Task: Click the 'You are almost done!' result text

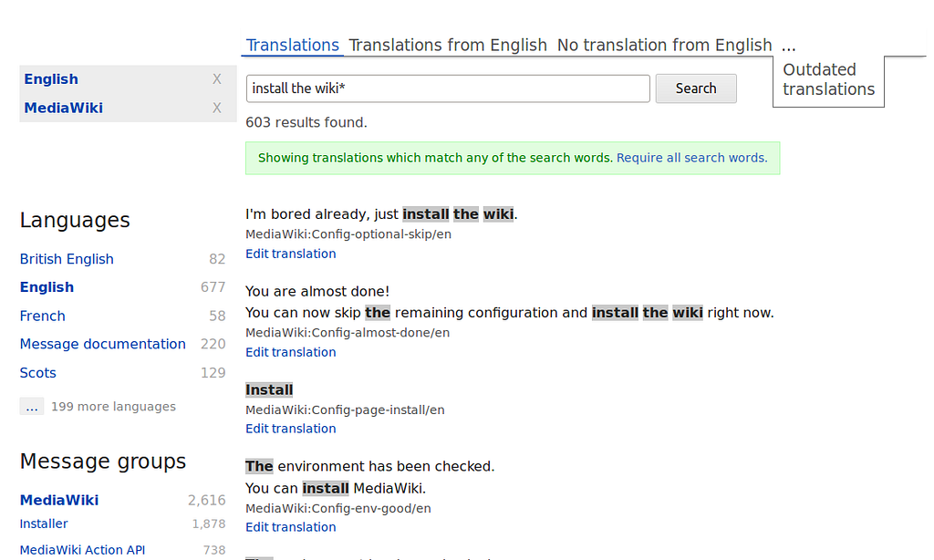Action: 317,291
